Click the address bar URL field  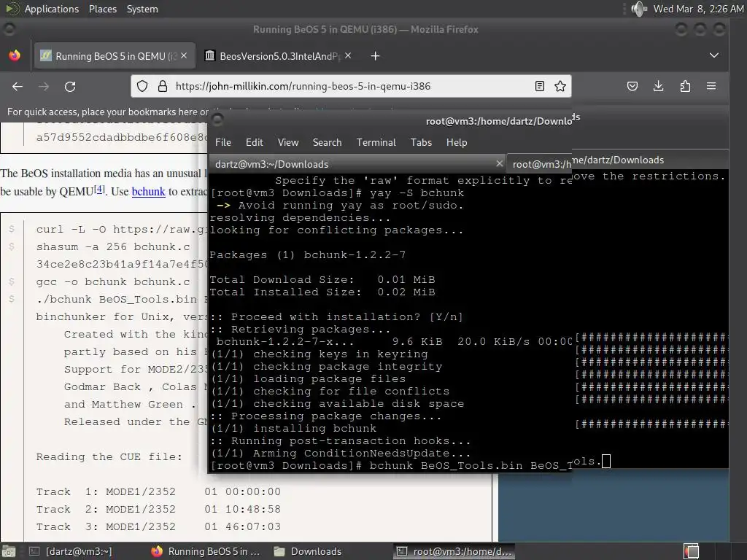click(352, 86)
